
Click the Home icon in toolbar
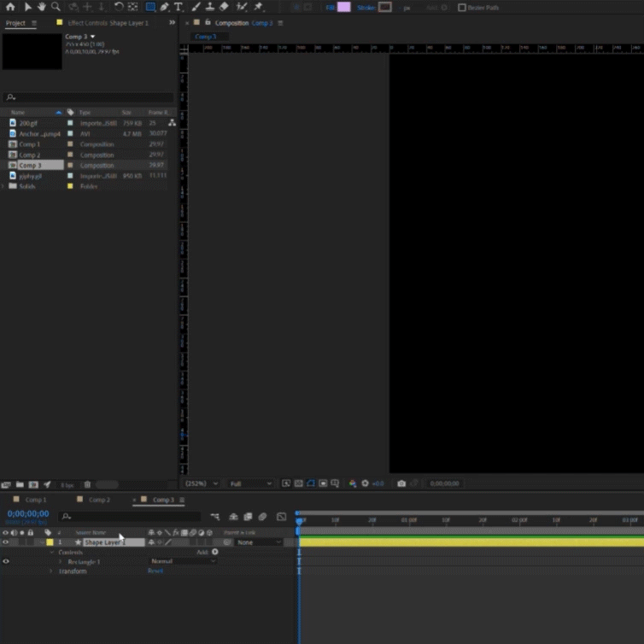10,7
